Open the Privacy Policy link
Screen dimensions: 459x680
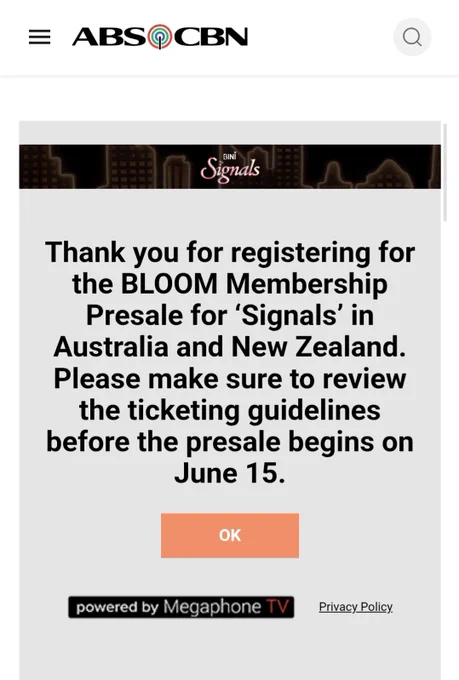(356, 607)
